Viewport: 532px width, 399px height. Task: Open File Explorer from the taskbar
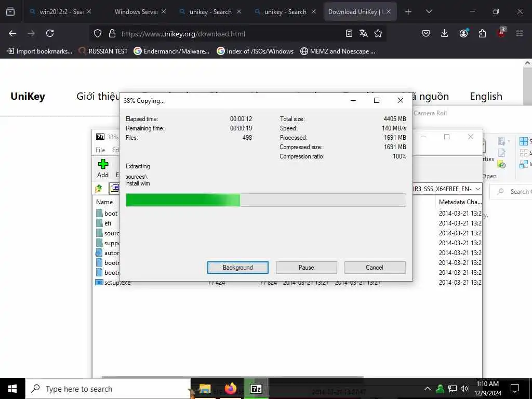[205, 389]
